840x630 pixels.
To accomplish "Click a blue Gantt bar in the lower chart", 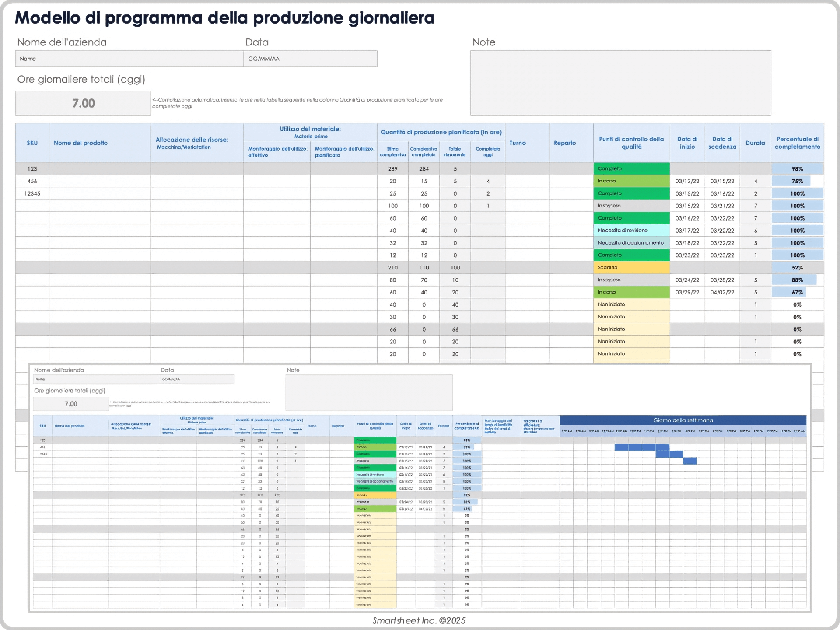I will coord(642,447).
